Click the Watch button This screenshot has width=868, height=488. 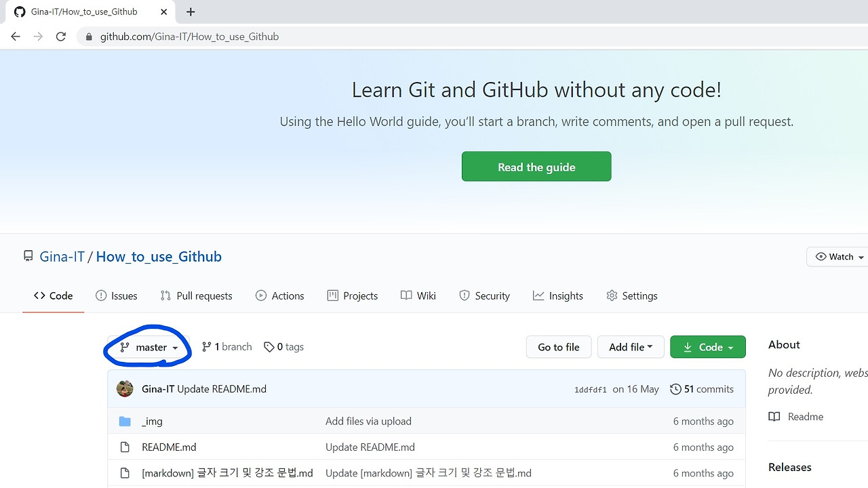[x=837, y=257]
